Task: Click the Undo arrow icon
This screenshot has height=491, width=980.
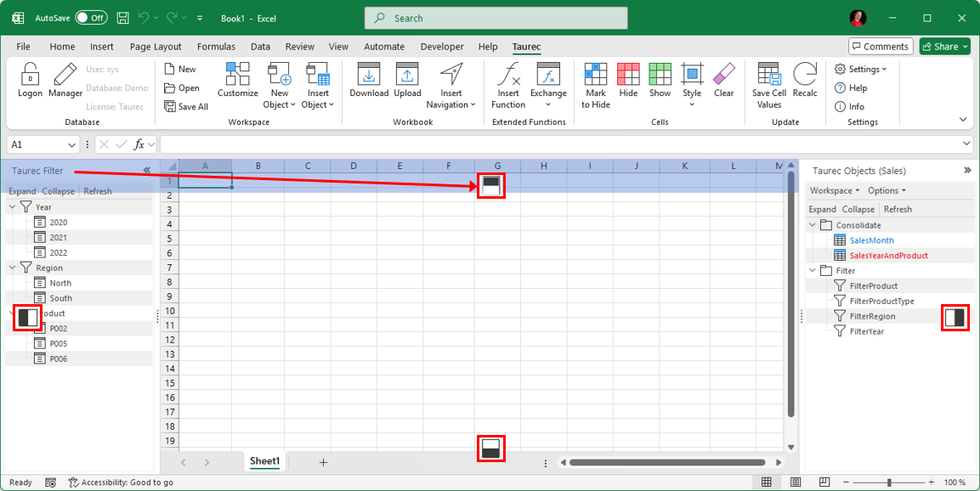Action: [x=144, y=18]
